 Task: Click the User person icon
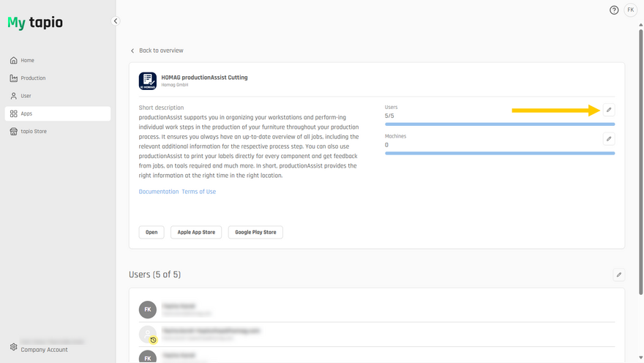14,96
